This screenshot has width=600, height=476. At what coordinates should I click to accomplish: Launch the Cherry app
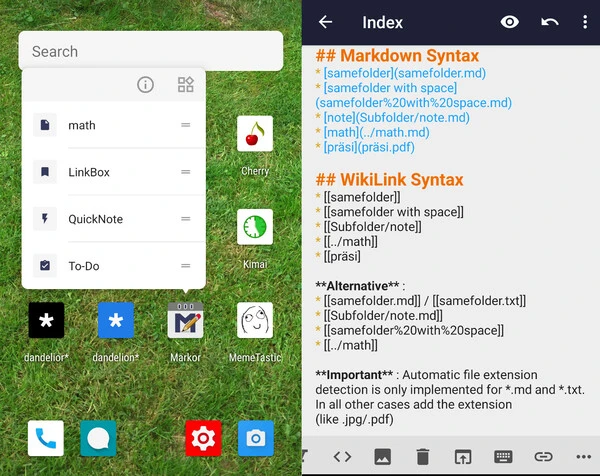point(255,135)
